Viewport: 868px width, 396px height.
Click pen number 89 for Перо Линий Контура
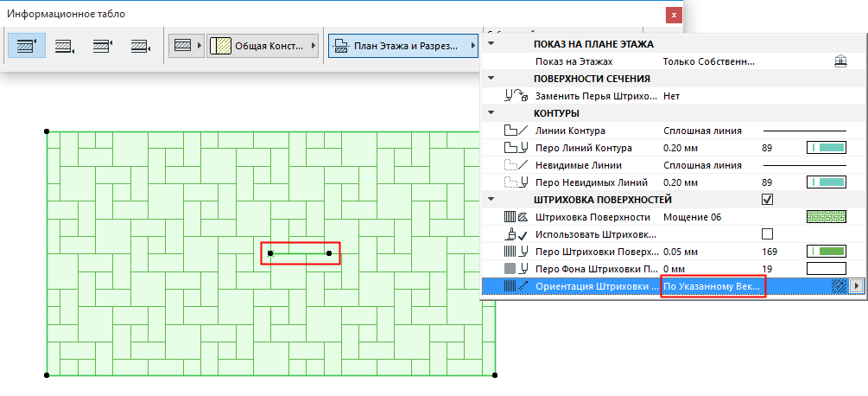click(x=767, y=148)
